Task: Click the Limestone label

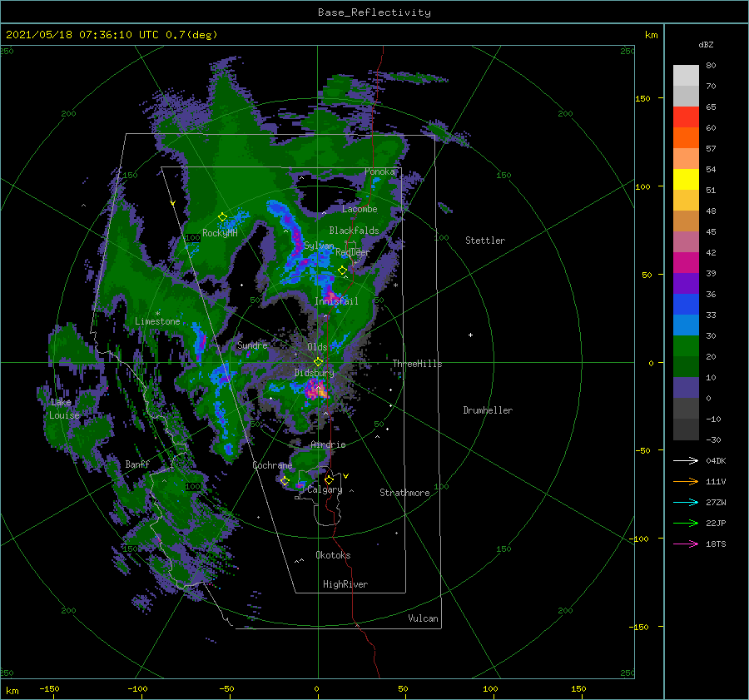Action: (157, 321)
